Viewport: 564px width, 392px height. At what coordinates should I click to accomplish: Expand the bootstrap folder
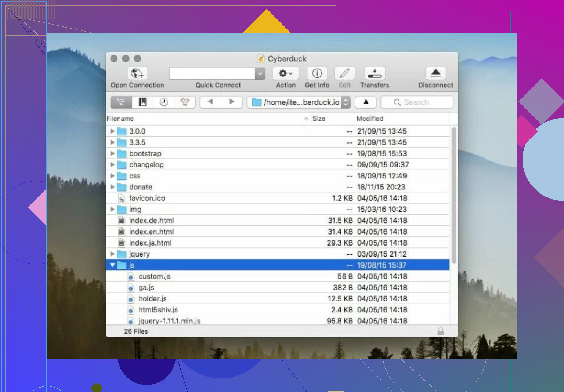pos(112,153)
